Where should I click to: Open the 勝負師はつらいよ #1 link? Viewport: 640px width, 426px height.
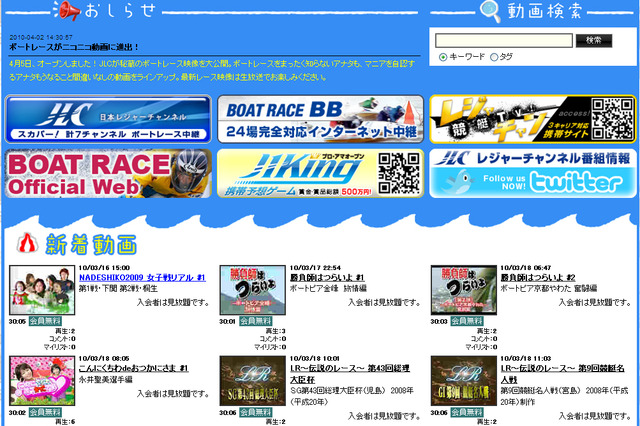click(x=327, y=277)
